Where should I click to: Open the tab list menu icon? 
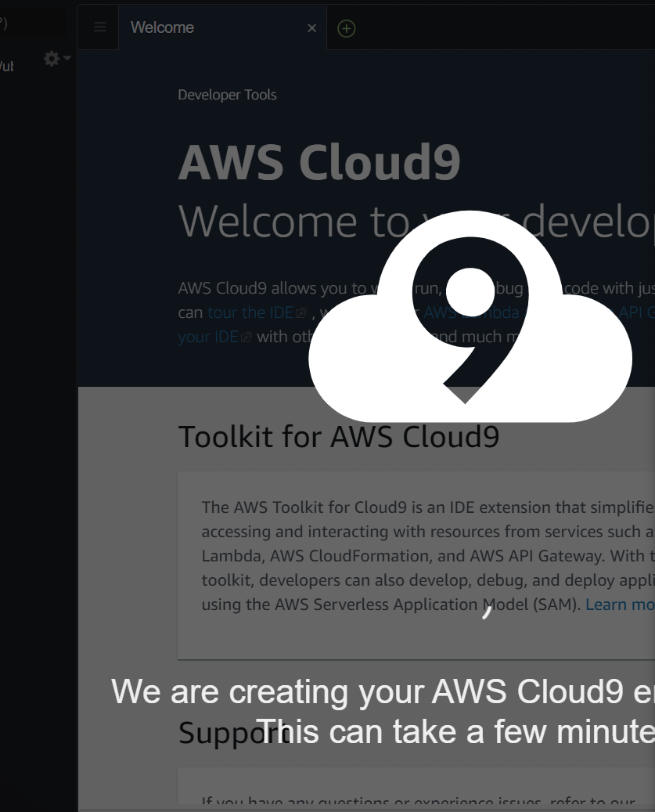pyautogui.click(x=100, y=27)
